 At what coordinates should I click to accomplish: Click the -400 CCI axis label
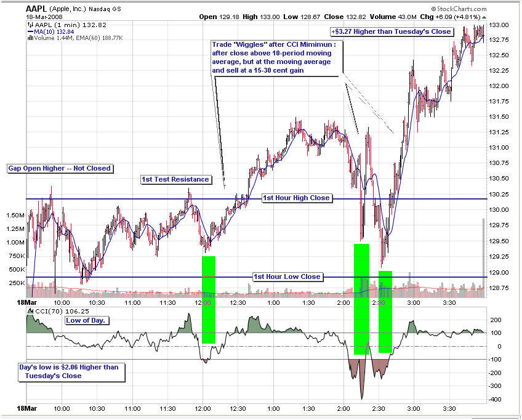pyautogui.click(x=495, y=399)
